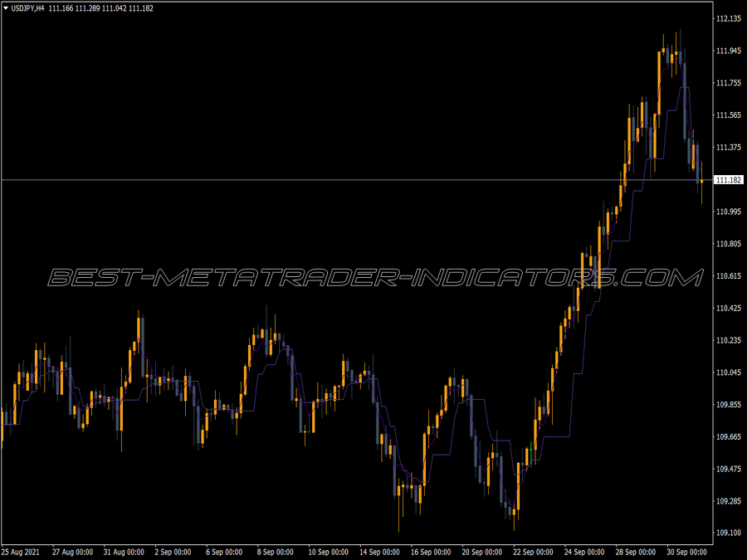Select price level 109.665 on the scale
This screenshot has height=560, width=747.
click(729, 436)
